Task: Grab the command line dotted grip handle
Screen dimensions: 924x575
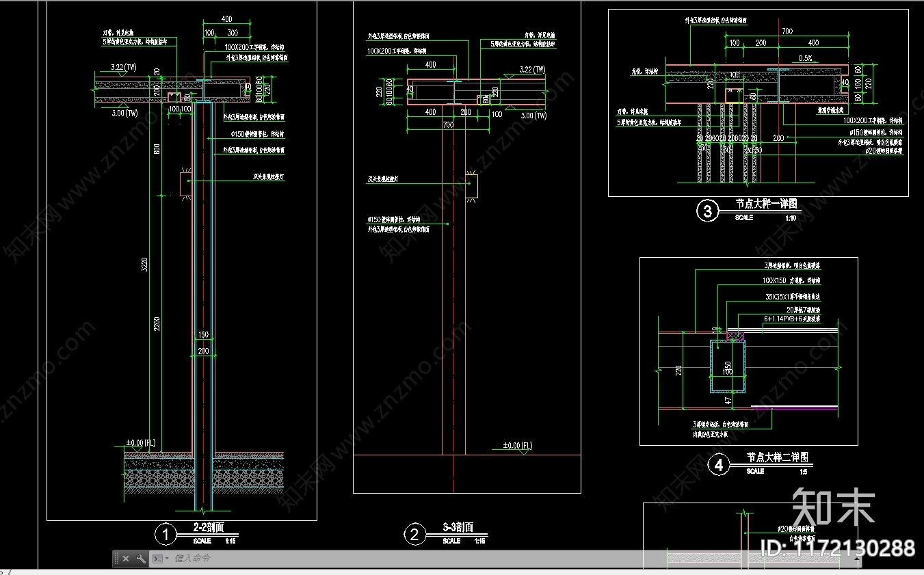Action: [x=116, y=559]
